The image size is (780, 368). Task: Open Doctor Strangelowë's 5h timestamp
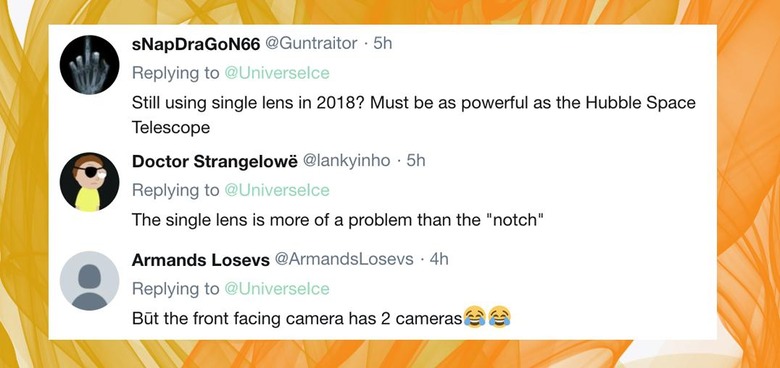416,161
